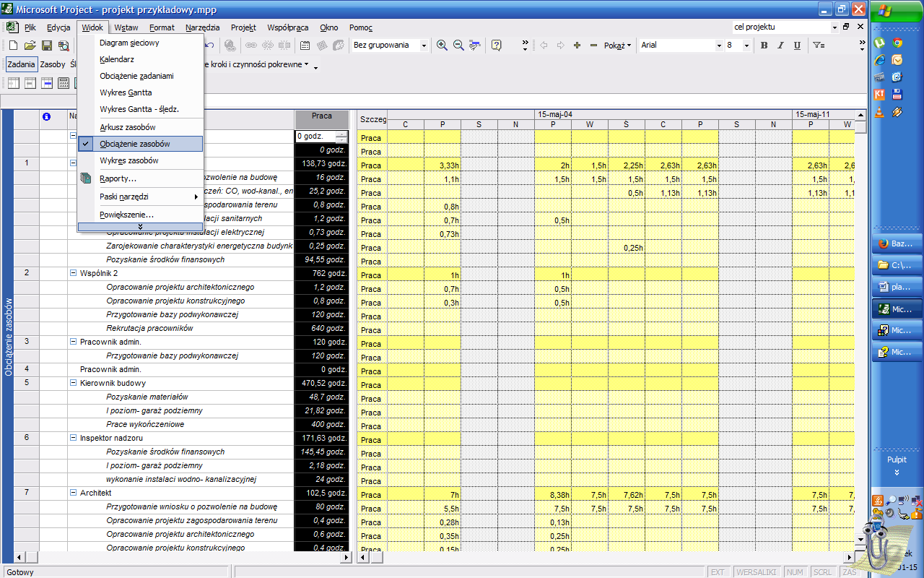Select Wykres Gantta from the Widok menu

141,92
